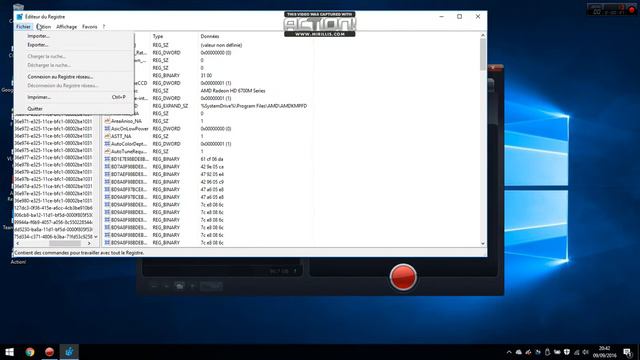The width and height of the screenshot is (640, 360).
Task: Click the AutoTuneRequ string value icon
Action: point(107,151)
